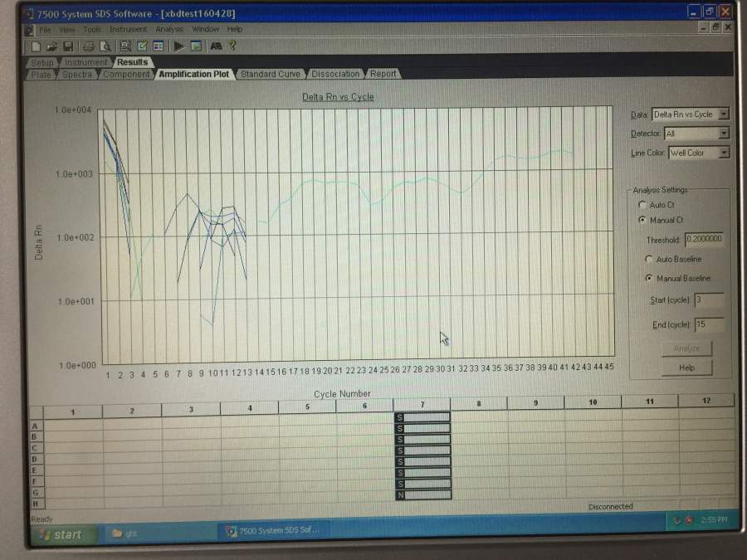Click the End (cycle) input field
Viewport: 747px width, 560px height.
(x=709, y=324)
